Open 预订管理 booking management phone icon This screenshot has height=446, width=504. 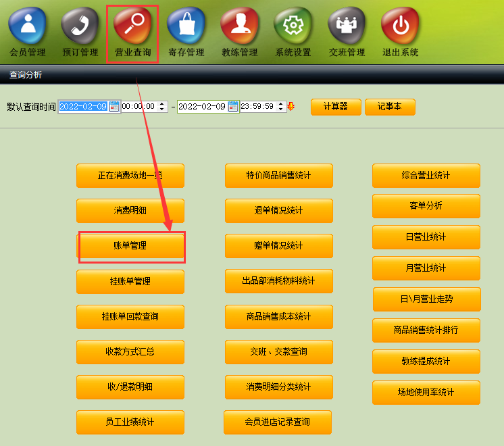click(80, 26)
